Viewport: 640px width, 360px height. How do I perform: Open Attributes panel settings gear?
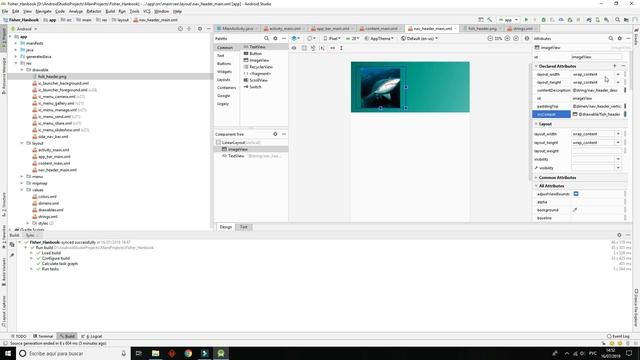coord(620,38)
